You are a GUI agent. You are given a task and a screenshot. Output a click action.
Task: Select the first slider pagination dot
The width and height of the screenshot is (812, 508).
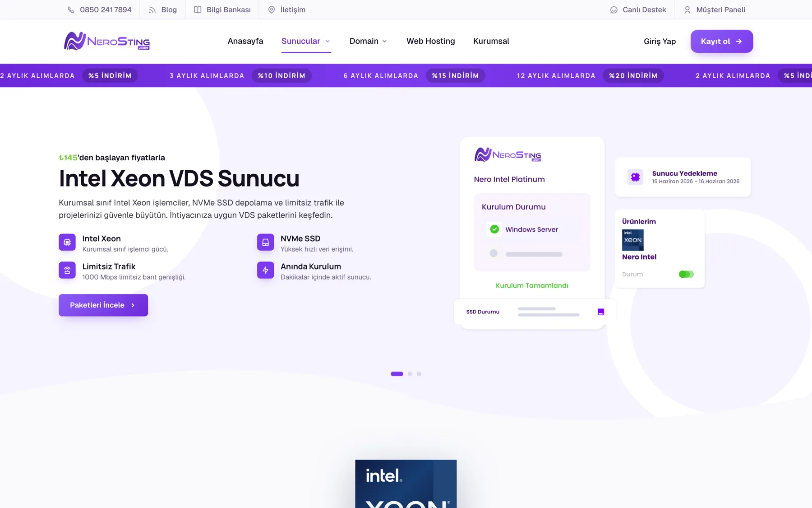tap(397, 374)
